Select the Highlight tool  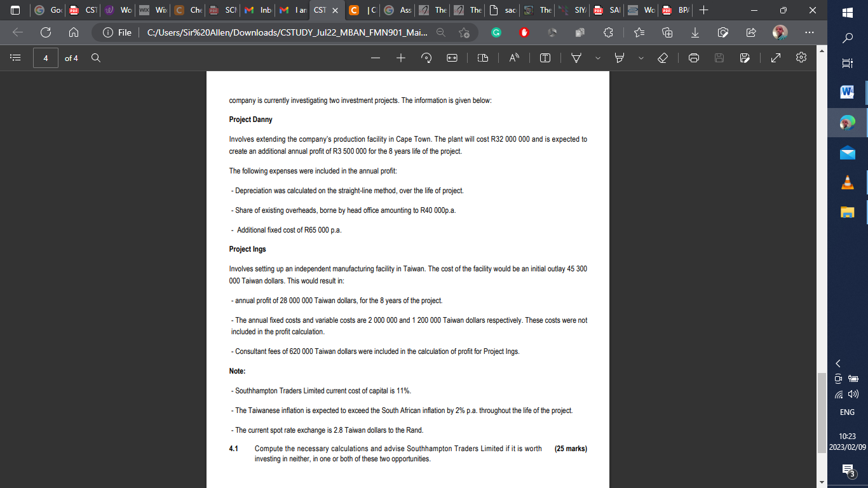tap(620, 58)
